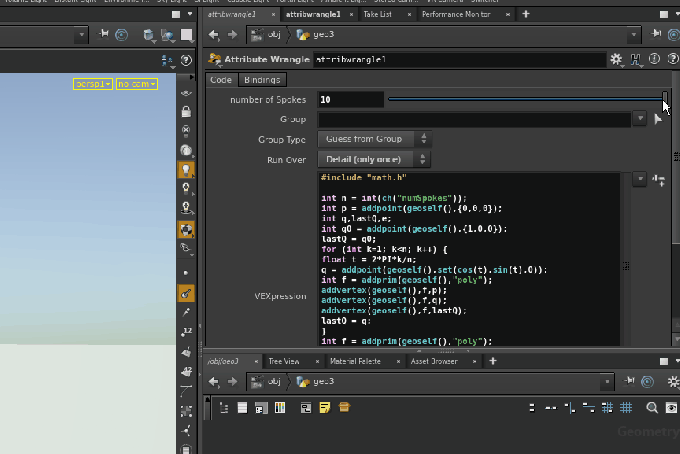Viewport: 680px width, 454px height.
Task: Go back in the parameter pane navigation
Action: [x=213, y=34]
